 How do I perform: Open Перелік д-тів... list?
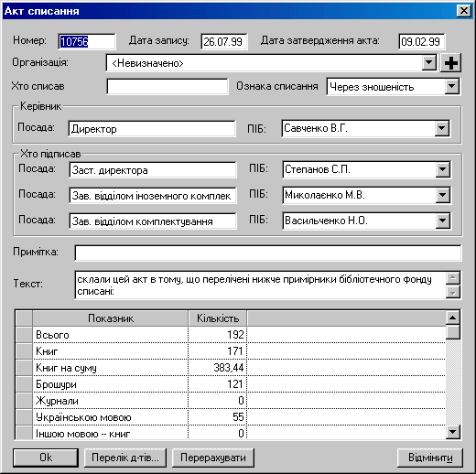click(x=125, y=458)
